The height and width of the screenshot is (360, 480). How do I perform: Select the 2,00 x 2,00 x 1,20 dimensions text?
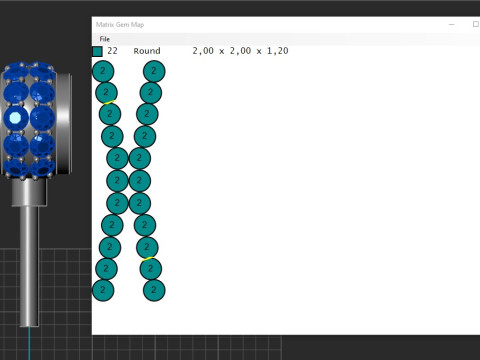point(240,51)
